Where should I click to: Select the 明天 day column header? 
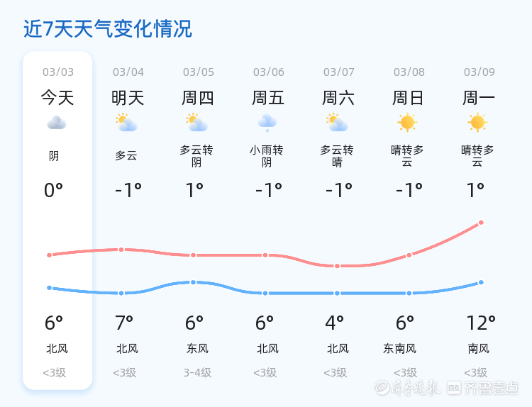128,97
